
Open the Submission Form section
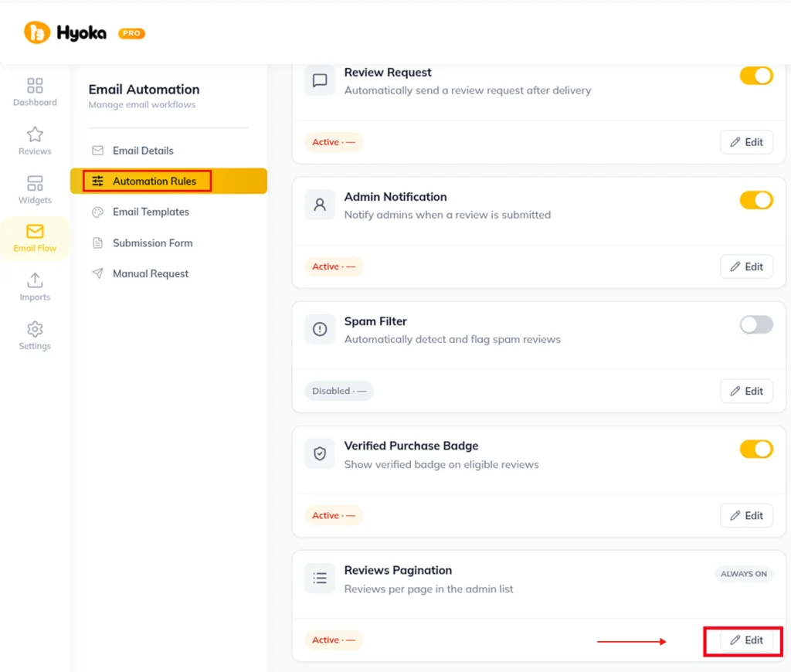click(x=168, y=243)
